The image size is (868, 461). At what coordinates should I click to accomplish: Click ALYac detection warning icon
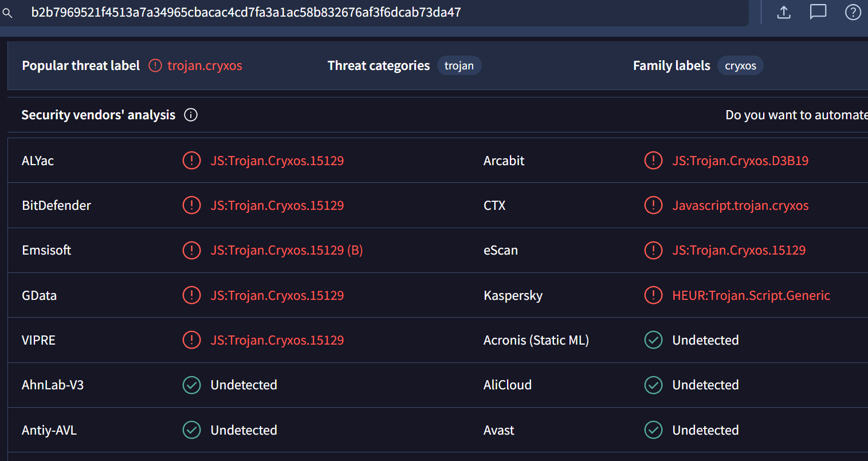pyautogui.click(x=191, y=161)
